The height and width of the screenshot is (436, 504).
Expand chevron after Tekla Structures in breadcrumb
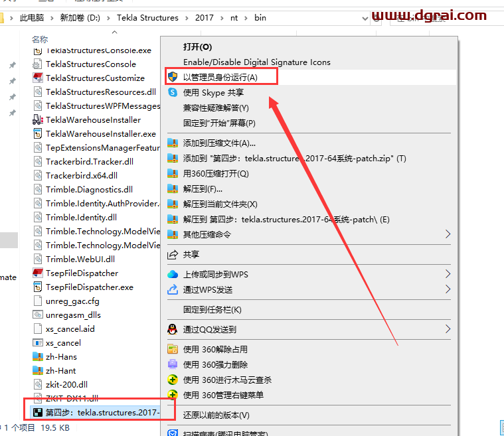click(187, 18)
